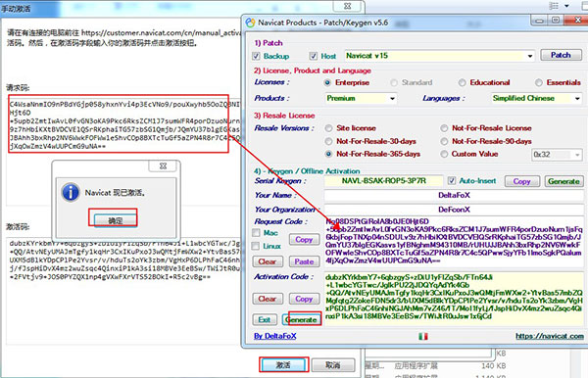
Task: Click the 请求码 text box in activation window
Action: coord(123,150)
